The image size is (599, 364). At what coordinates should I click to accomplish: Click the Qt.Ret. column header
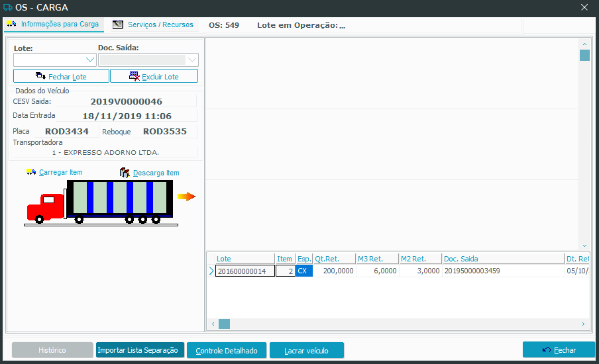click(x=334, y=259)
